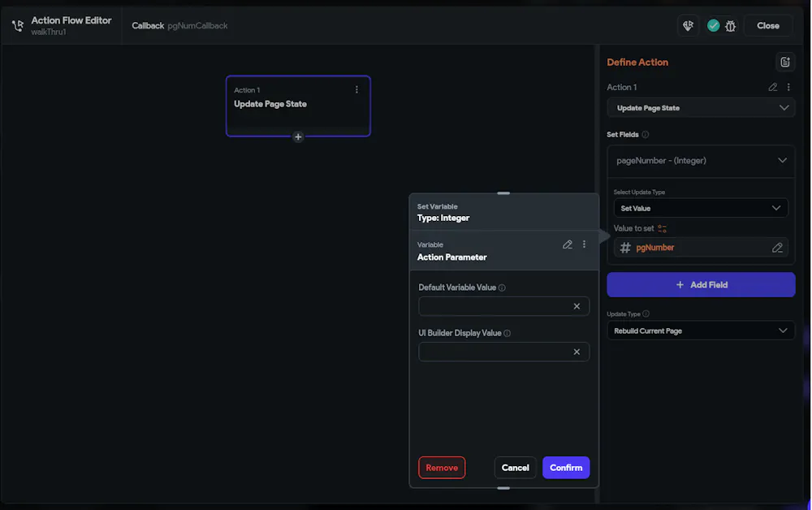This screenshot has width=812, height=510.
Task: Edit the Action 1 name with the pencil icon
Action: tap(773, 87)
